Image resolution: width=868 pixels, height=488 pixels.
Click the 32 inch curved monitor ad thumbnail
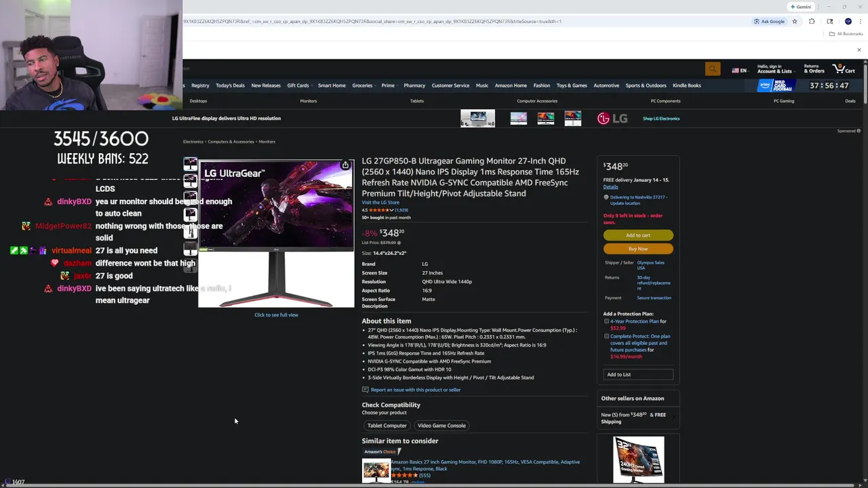tap(638, 460)
